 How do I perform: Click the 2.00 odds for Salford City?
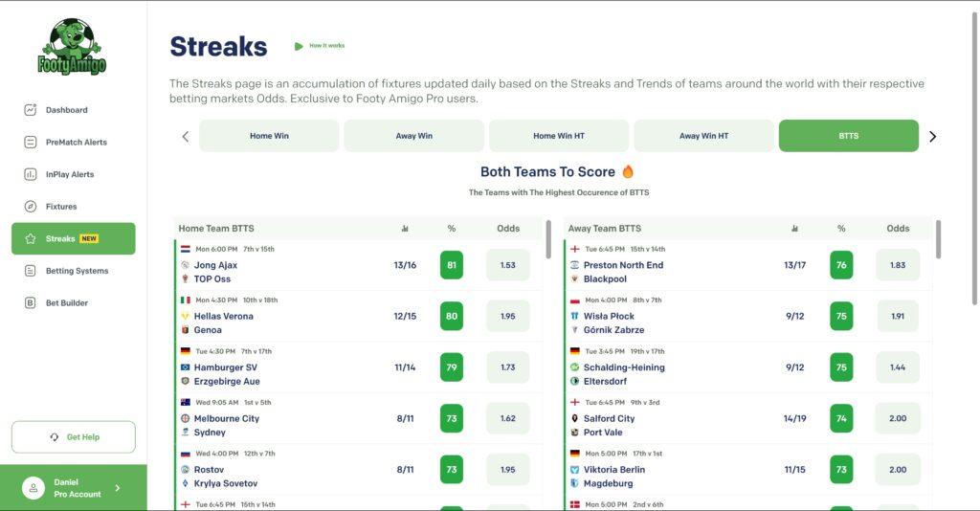point(898,418)
